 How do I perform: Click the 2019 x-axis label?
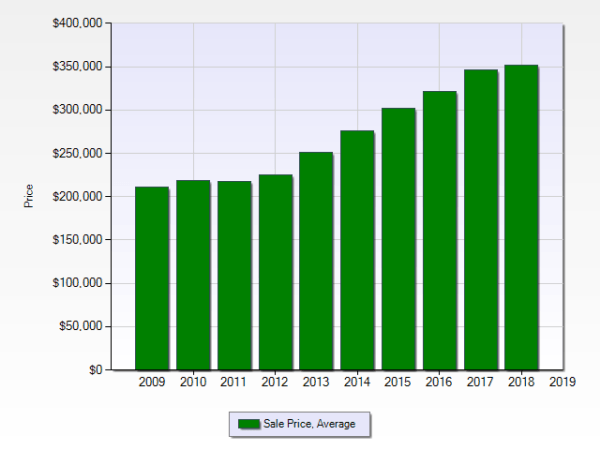562,382
